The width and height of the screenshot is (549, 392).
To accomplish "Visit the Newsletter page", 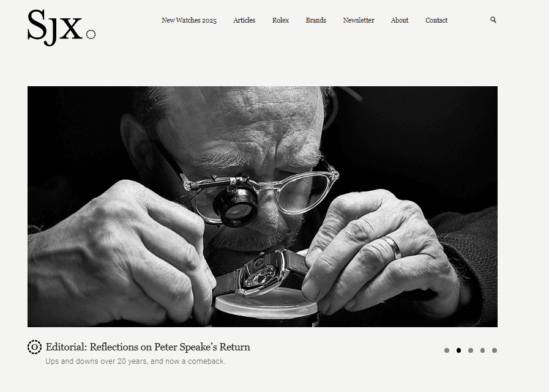I will point(359,20).
